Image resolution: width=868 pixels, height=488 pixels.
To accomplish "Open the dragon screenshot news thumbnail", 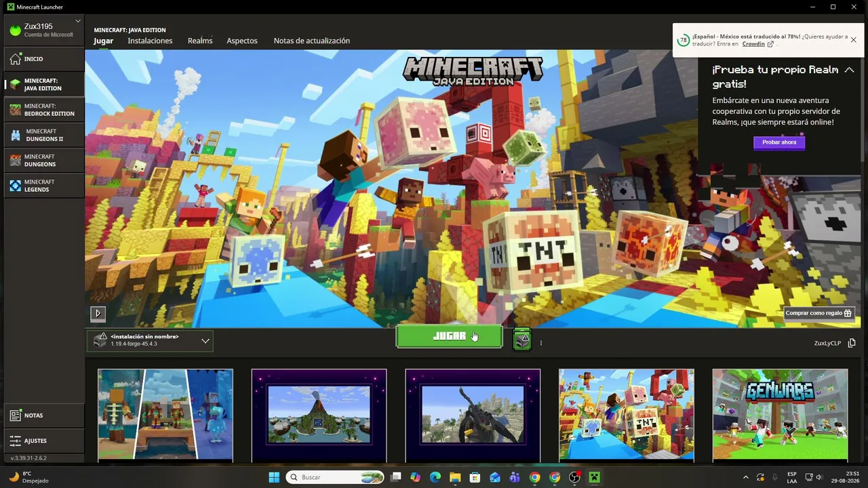I will (473, 415).
